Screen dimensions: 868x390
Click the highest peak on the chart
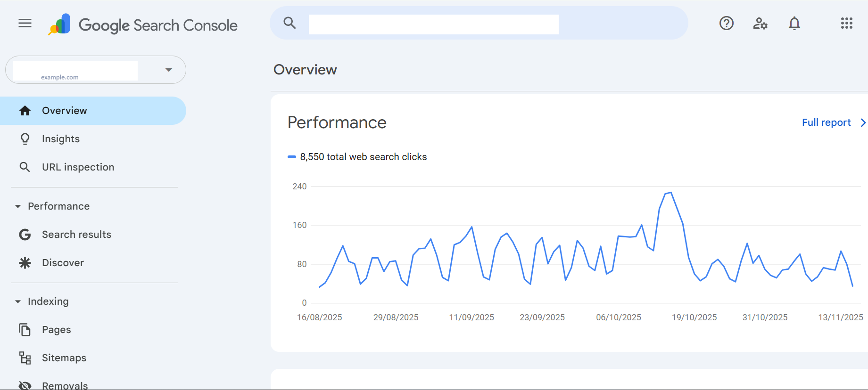click(x=670, y=193)
